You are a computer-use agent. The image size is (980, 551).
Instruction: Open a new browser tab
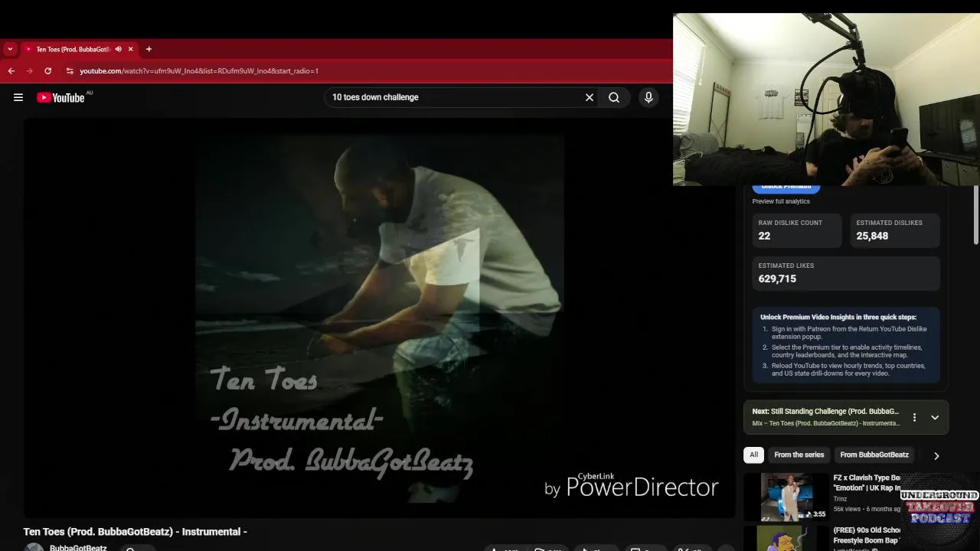(149, 49)
